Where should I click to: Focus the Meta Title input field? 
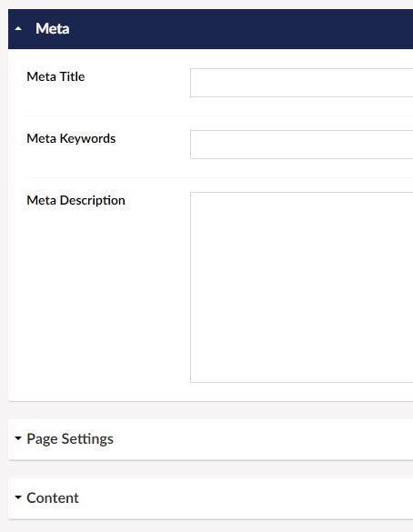point(302,83)
